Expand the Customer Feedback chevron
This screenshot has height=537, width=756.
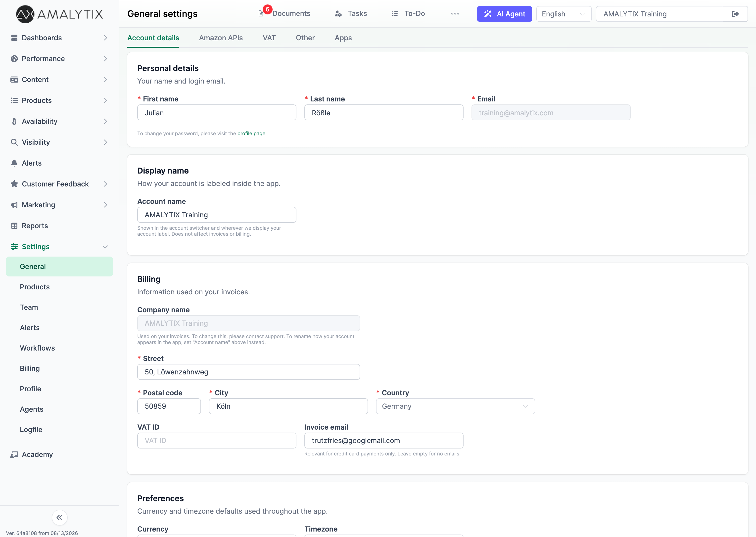(x=105, y=184)
